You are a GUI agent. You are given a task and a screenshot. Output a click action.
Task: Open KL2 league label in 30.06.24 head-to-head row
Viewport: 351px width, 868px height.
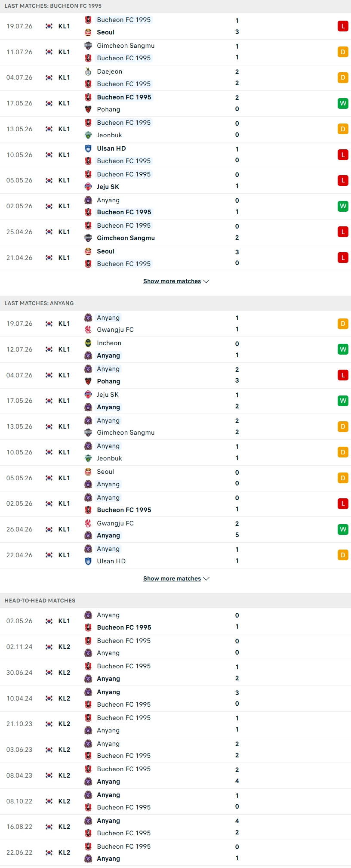(64, 673)
